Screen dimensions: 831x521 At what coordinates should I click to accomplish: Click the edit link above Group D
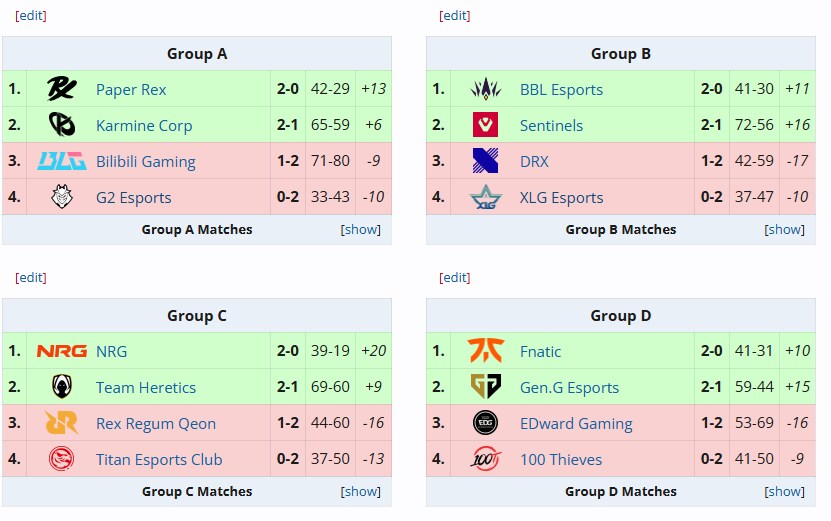(x=455, y=277)
